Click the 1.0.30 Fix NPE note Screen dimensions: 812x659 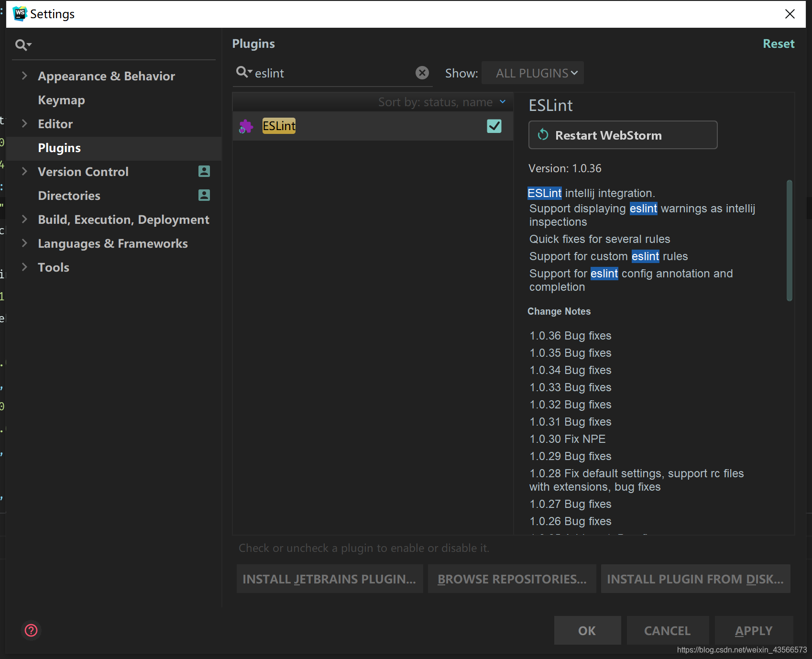[568, 439]
